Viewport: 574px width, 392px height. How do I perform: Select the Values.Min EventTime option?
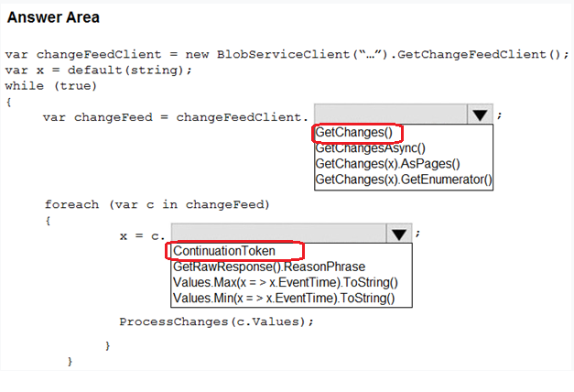pos(284,298)
